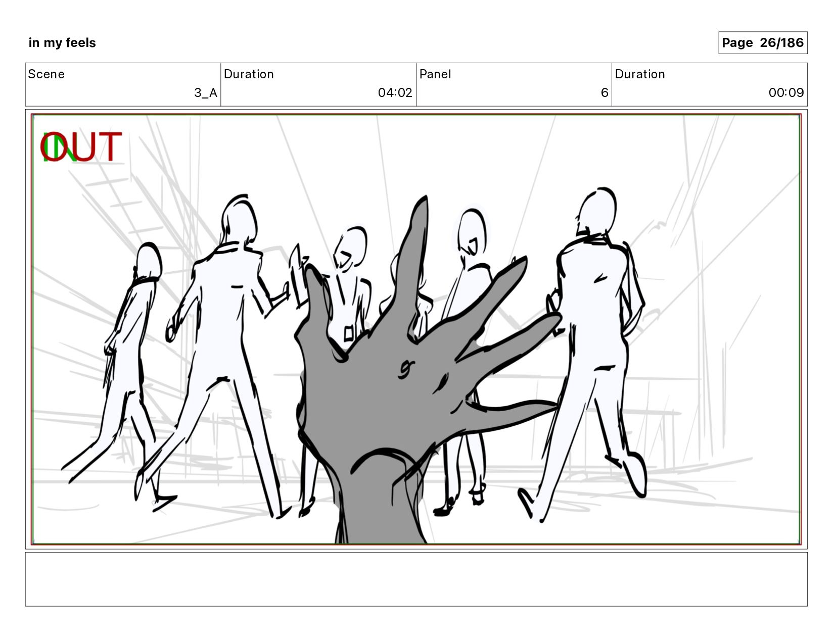This screenshot has height=644, width=834.
Task: Click the scene value 3_A
Action: click(x=206, y=93)
